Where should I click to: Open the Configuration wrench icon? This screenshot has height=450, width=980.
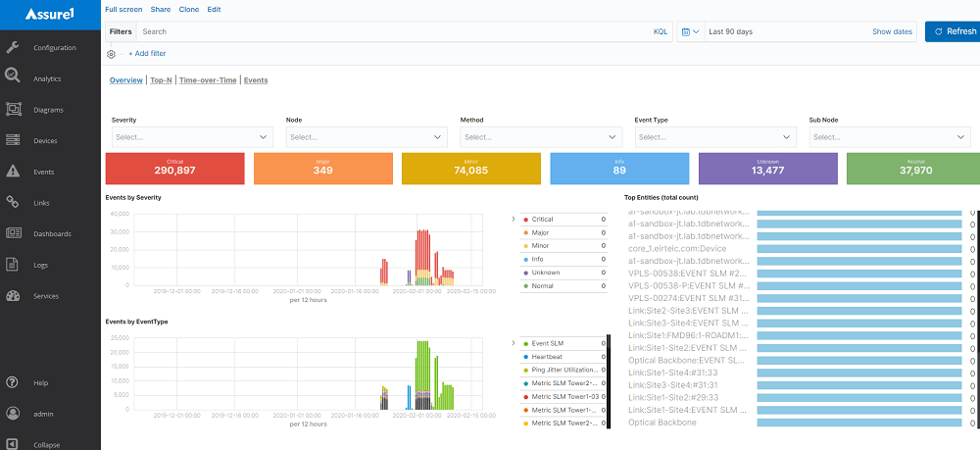pos(13,47)
